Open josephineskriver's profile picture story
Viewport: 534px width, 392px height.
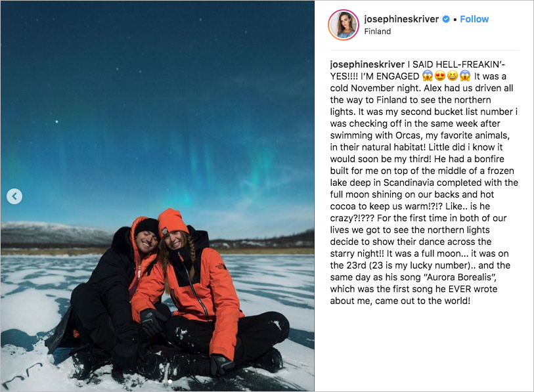click(x=344, y=25)
